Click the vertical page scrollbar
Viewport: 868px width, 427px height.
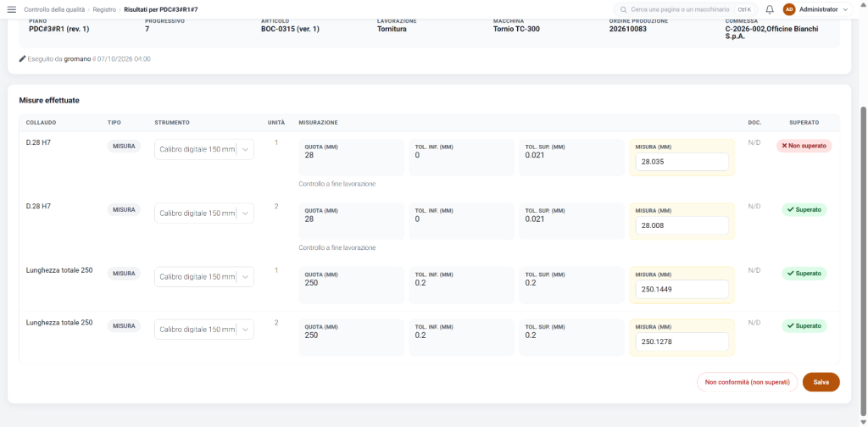863,260
